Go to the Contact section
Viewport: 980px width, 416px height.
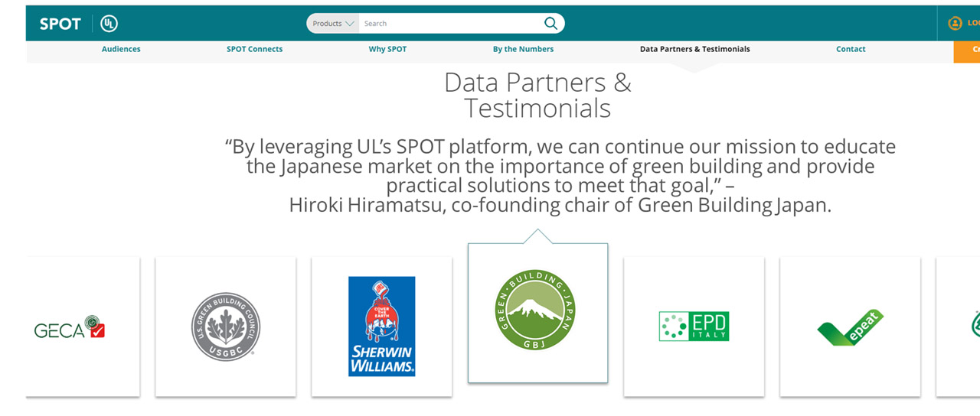coord(851,49)
